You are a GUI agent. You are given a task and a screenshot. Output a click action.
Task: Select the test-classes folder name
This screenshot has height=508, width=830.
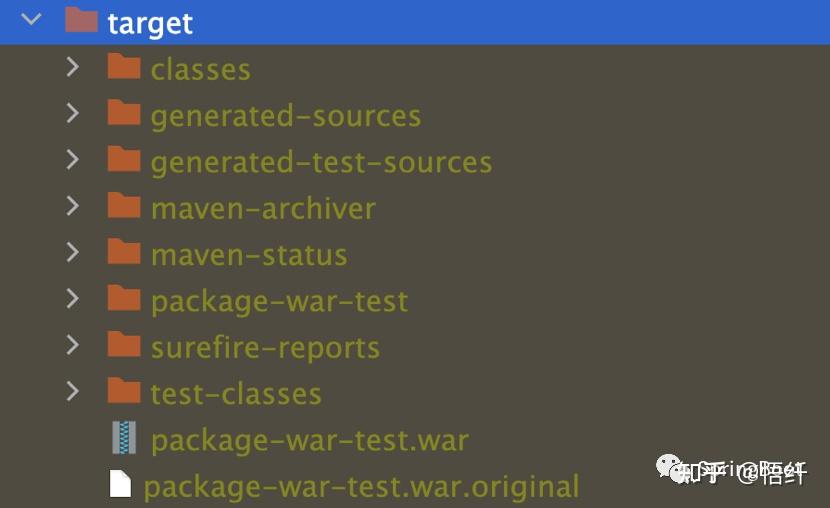(236, 393)
